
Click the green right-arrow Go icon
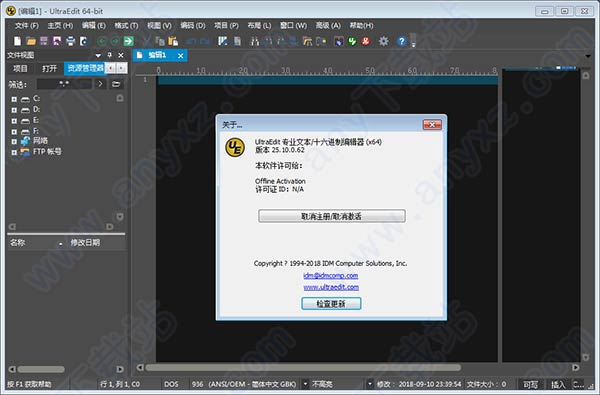[x=129, y=41]
